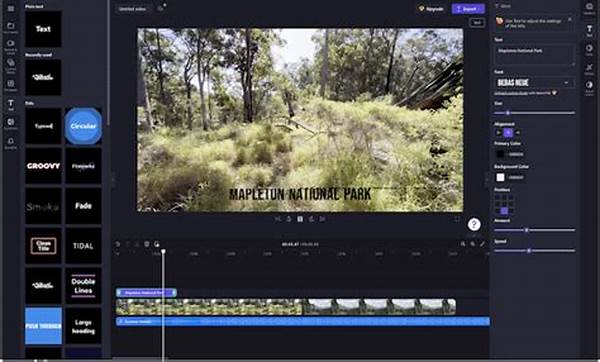Screen dimensions: 600x362
Task: Select center alignment option
Action: (508, 133)
